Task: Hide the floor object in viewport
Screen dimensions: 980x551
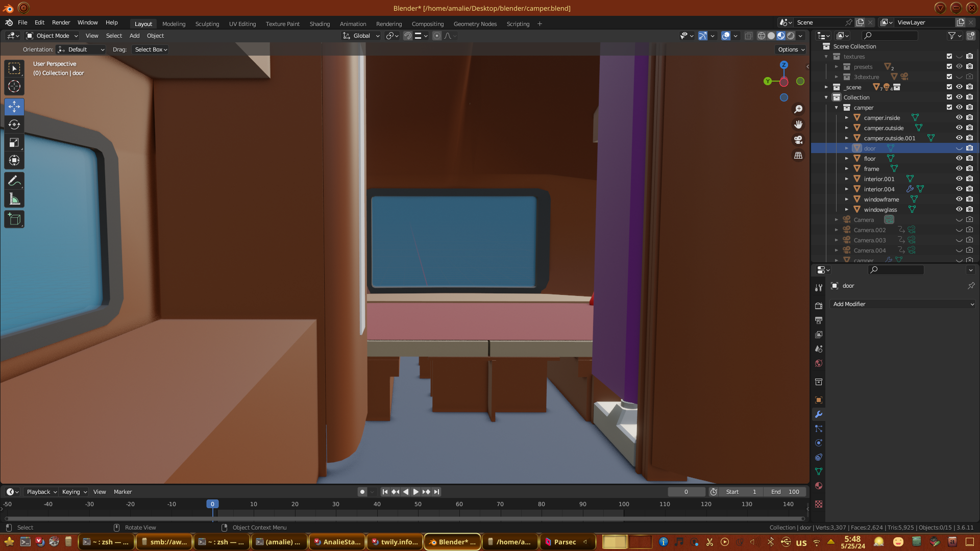Action: [x=959, y=158]
